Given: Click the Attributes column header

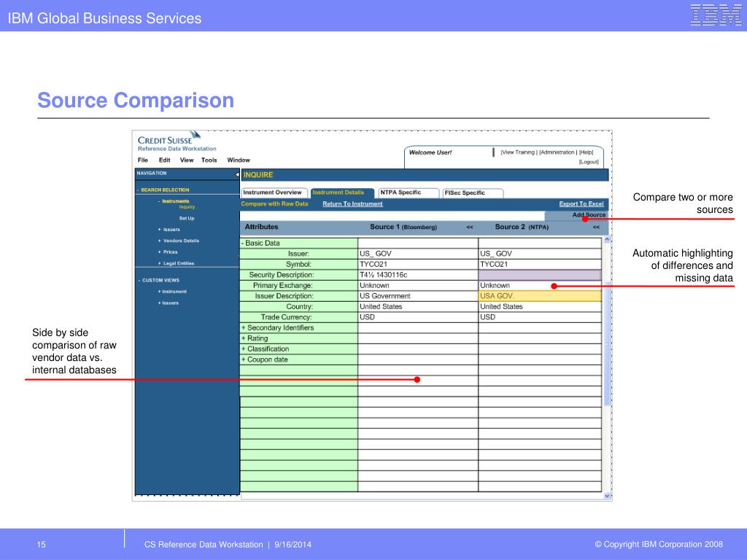Looking at the screenshot, I should point(262,227).
